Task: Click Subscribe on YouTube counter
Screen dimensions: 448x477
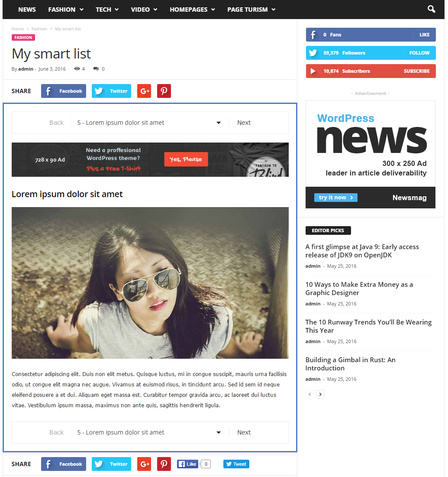Action: click(x=416, y=71)
